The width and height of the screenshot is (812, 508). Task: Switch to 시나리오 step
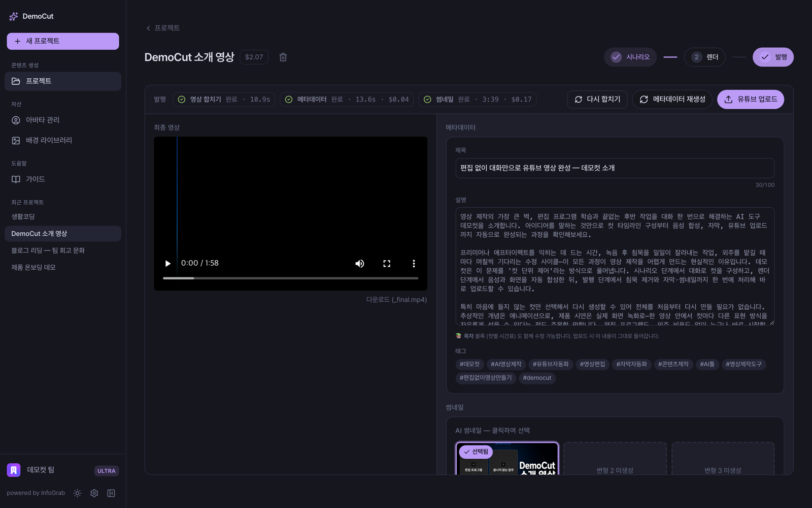(630, 57)
